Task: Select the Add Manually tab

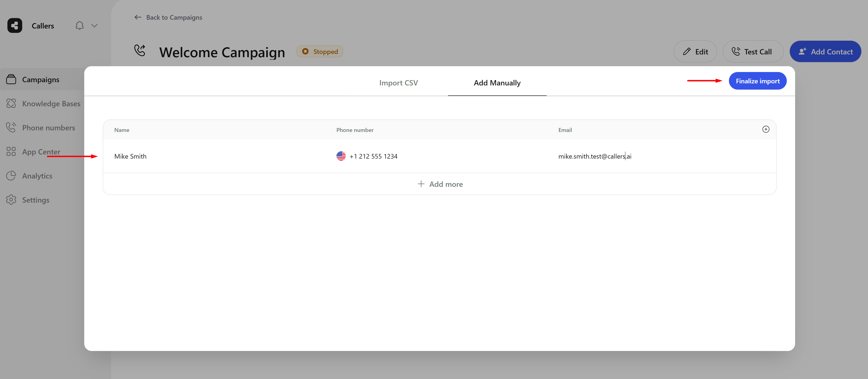Action: click(497, 83)
